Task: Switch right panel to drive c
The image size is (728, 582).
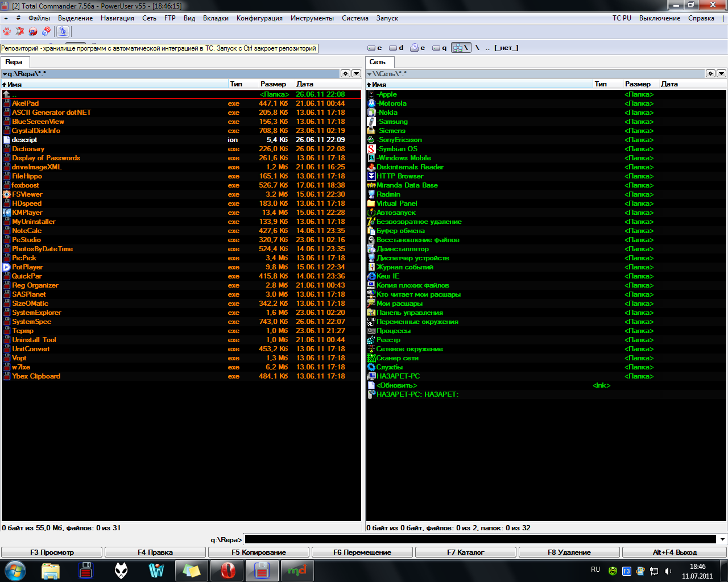Action: tap(375, 48)
